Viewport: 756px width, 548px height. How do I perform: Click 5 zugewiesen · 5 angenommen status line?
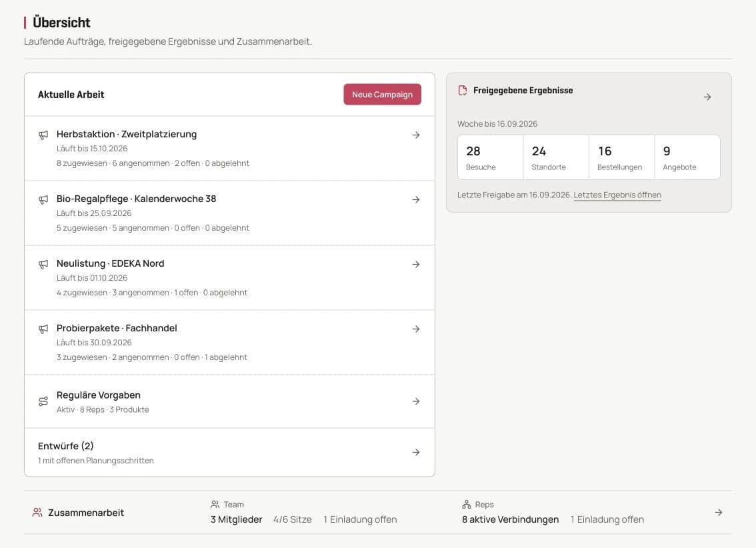click(x=153, y=228)
